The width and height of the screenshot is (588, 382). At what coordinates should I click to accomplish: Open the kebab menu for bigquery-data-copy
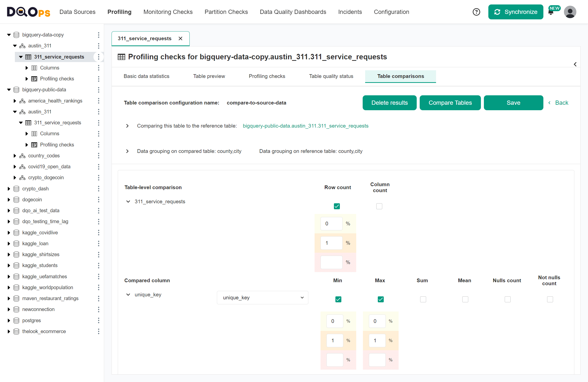click(98, 35)
